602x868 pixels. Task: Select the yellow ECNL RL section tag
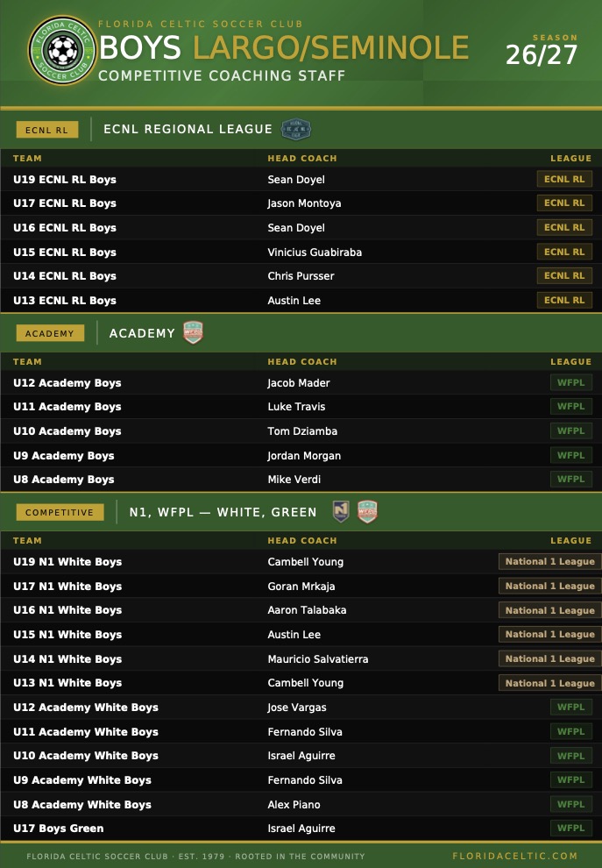(x=47, y=130)
